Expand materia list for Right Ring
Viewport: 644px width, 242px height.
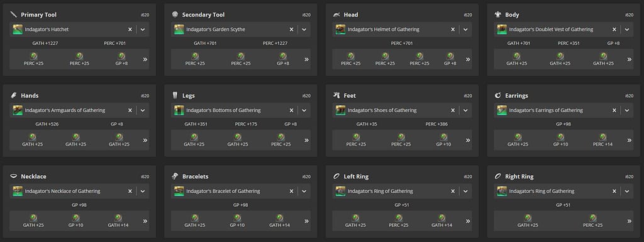[x=629, y=221]
